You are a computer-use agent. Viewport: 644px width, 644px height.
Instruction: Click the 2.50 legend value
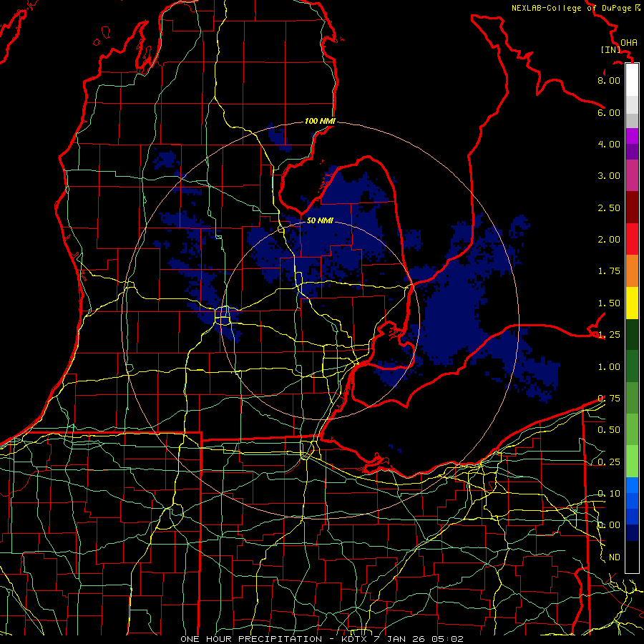609,208
